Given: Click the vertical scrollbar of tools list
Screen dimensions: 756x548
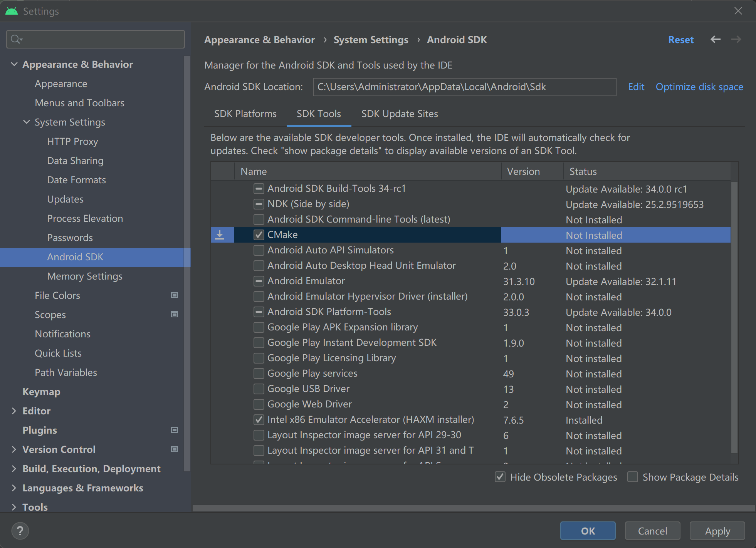Looking at the screenshot, I should pyautogui.click(x=734, y=316).
